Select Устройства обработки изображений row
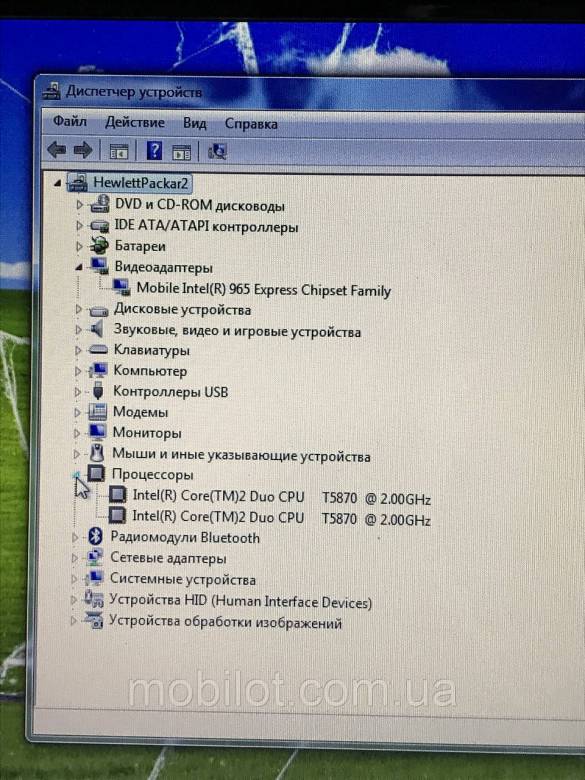The image size is (585, 780). (x=225, y=622)
